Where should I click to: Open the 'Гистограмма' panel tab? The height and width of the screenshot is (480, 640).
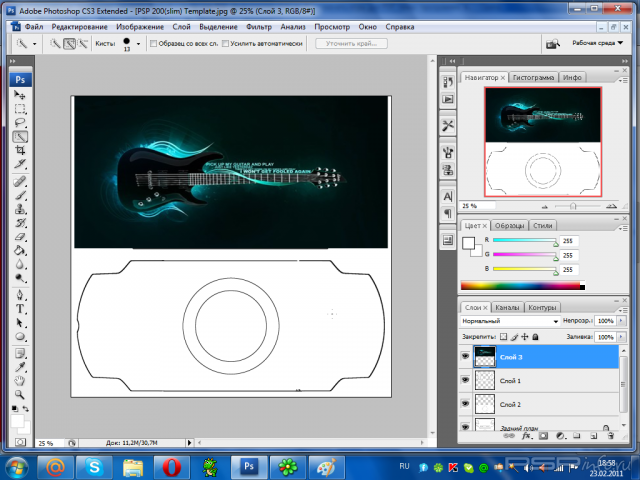[533, 77]
